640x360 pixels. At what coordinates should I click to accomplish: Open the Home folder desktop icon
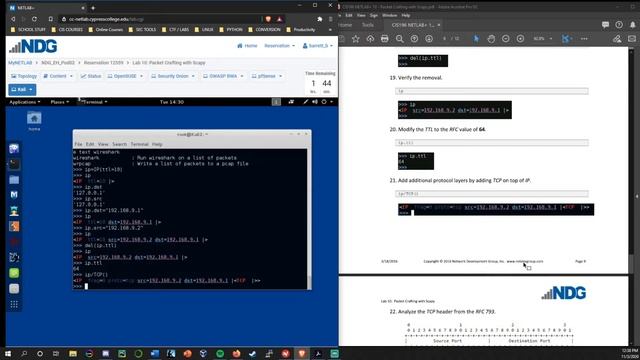[34, 121]
